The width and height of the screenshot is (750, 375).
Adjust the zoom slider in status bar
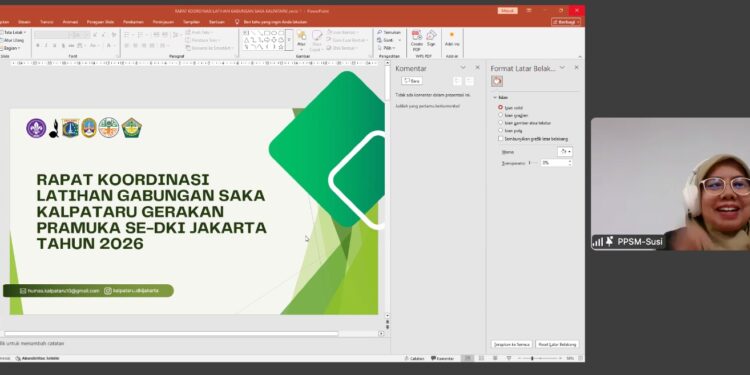pyautogui.click(x=540, y=358)
